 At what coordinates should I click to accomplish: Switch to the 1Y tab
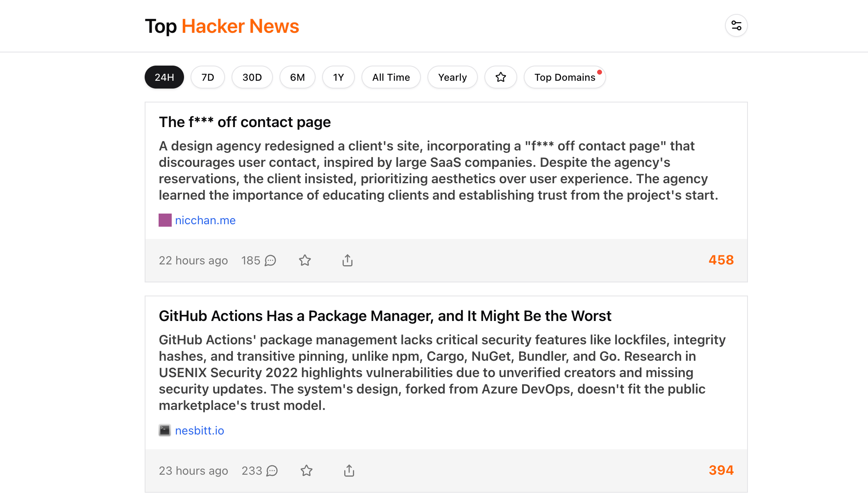[x=339, y=77]
